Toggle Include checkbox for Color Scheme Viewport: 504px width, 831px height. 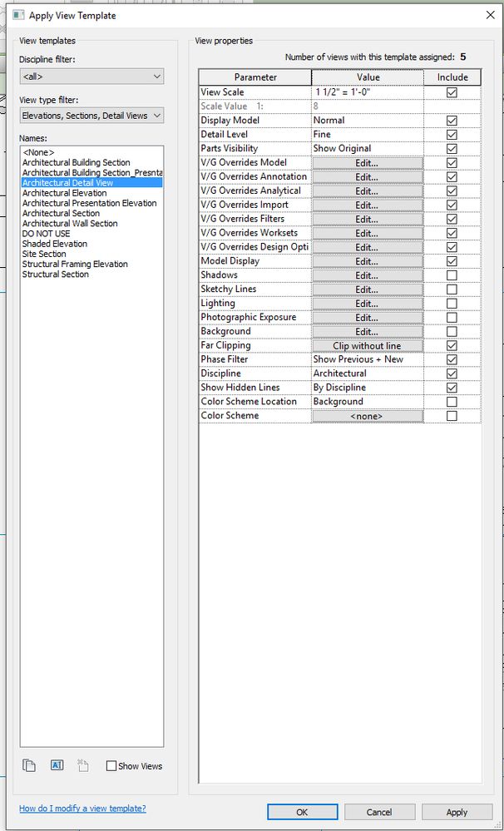452,416
